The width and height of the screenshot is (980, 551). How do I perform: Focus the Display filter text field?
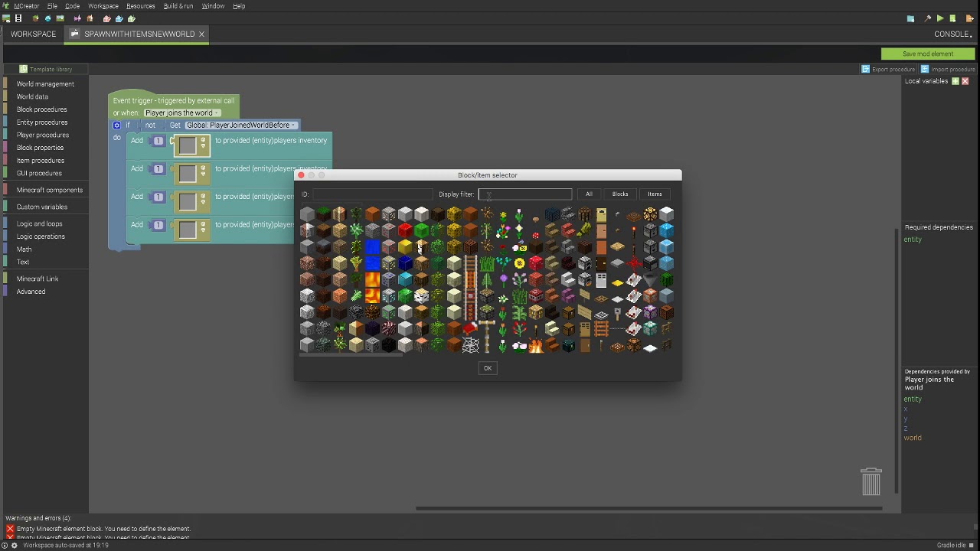[x=525, y=194]
